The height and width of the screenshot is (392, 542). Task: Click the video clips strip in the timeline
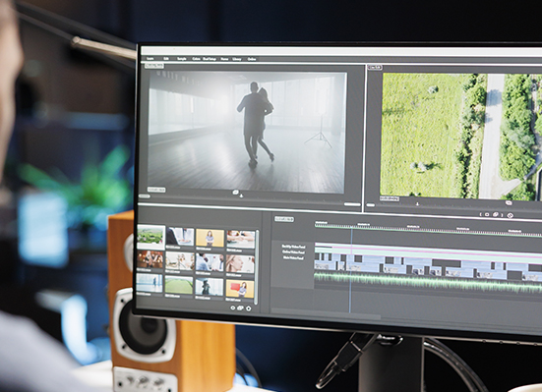[x=428, y=267]
